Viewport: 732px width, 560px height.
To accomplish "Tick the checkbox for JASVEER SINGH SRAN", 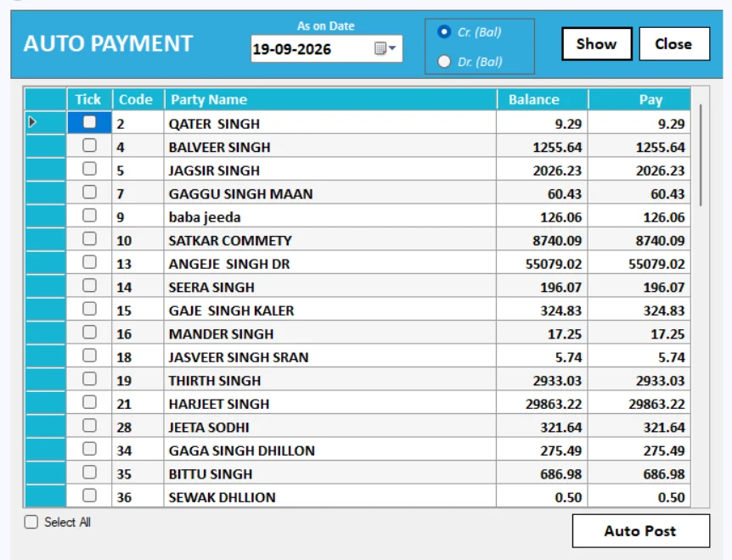I will pos(89,356).
